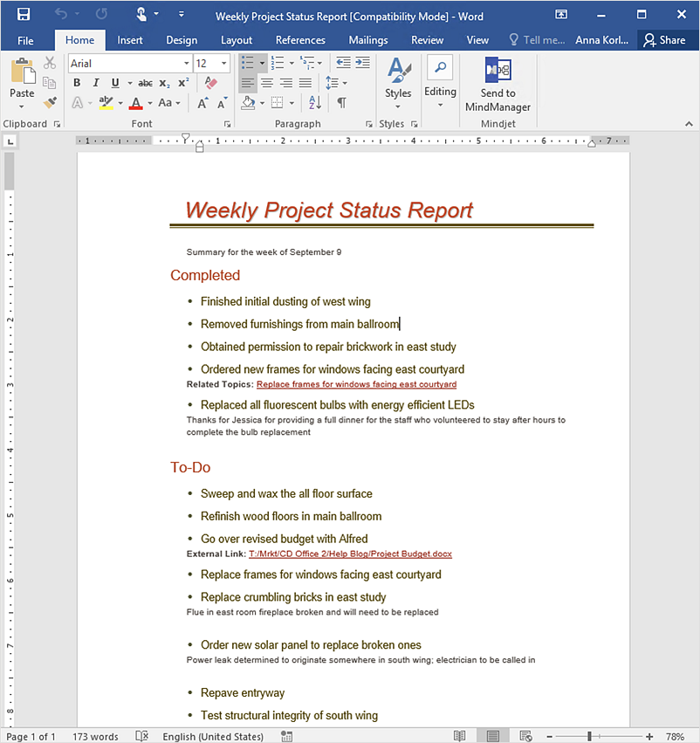This screenshot has width=700, height=743.
Task: Center align the paragraph
Action: pyautogui.click(x=267, y=83)
